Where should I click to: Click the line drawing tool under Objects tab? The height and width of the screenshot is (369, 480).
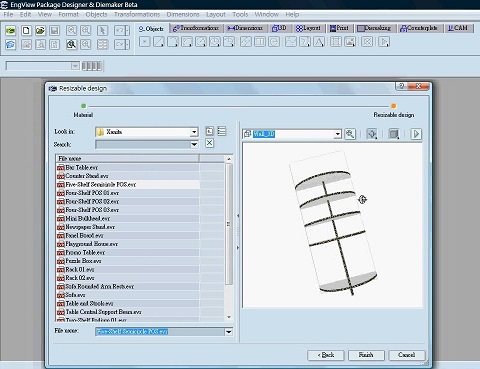(x=159, y=42)
